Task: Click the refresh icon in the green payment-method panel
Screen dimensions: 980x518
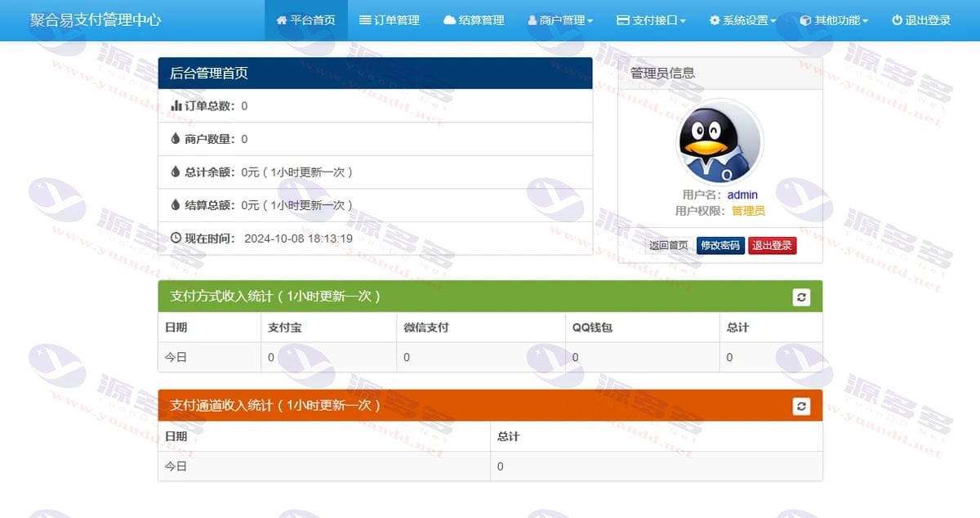Action: [801, 297]
